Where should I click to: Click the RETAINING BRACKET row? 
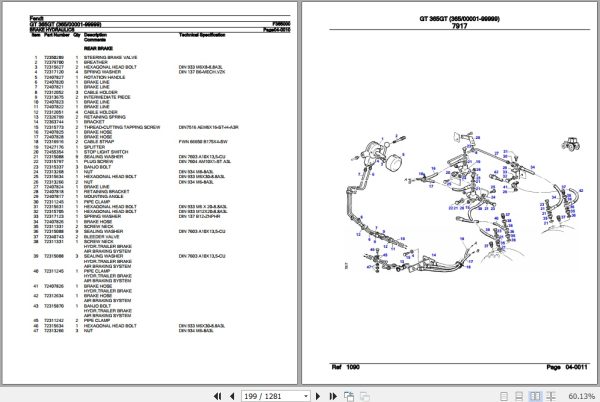click(80, 192)
